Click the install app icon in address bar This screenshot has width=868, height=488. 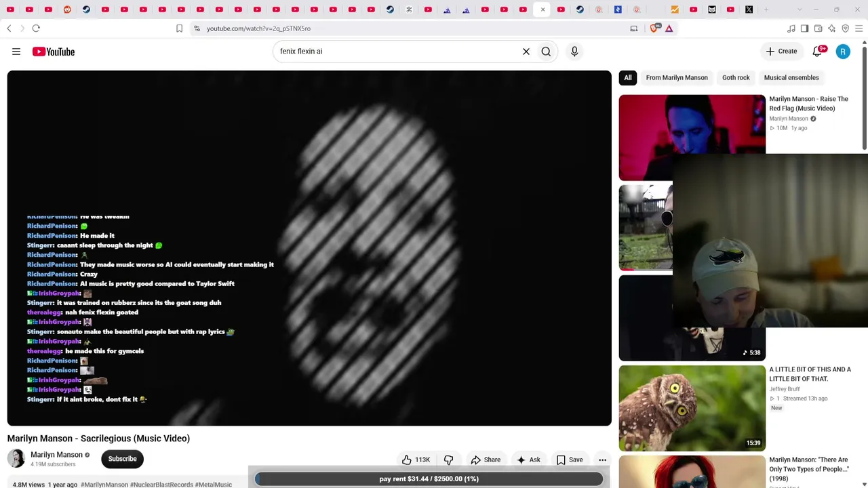click(633, 28)
